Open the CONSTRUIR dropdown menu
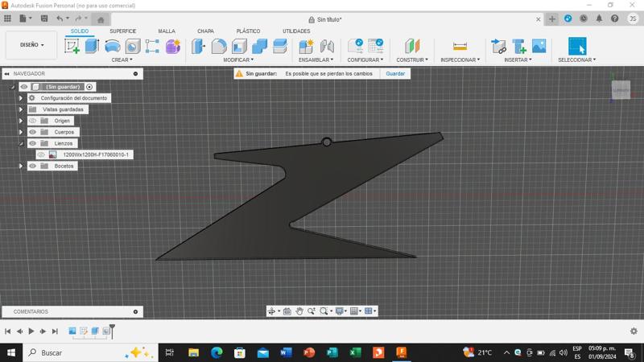The image size is (644, 362). click(412, 60)
